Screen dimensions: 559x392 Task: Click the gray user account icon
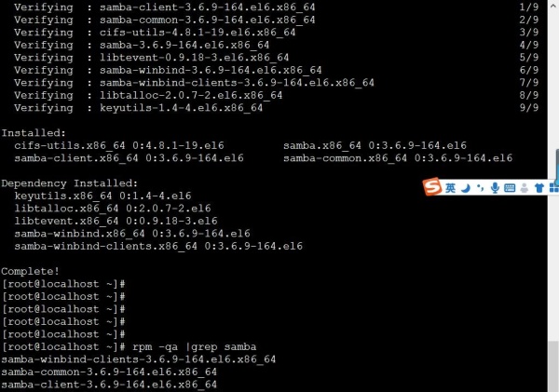[x=524, y=188]
